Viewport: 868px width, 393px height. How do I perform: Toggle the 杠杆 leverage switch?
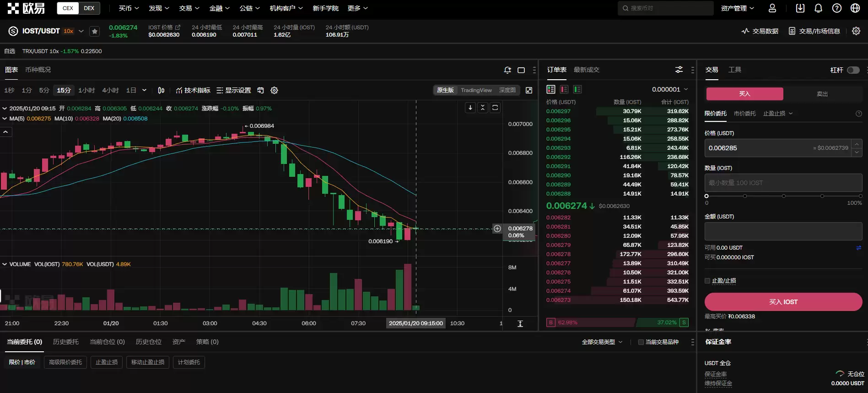853,70
